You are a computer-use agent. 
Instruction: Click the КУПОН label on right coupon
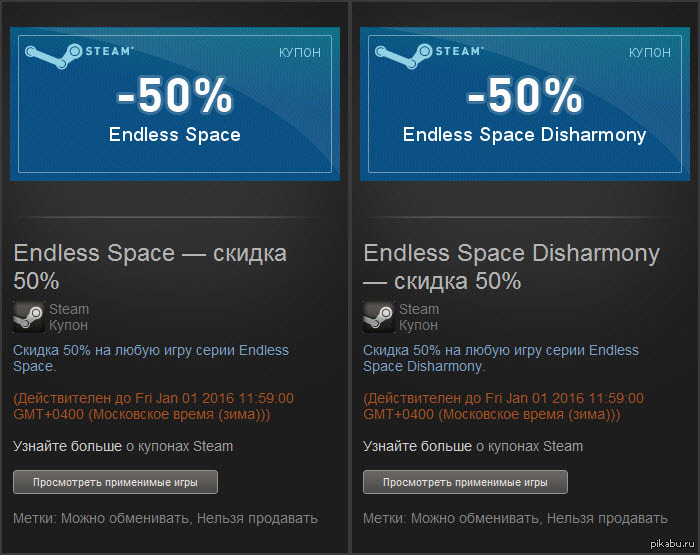point(650,53)
